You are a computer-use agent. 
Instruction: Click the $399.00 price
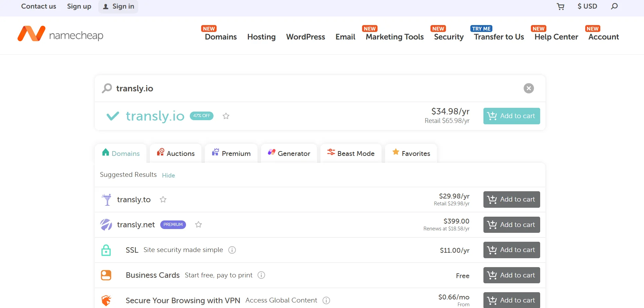[x=456, y=221]
